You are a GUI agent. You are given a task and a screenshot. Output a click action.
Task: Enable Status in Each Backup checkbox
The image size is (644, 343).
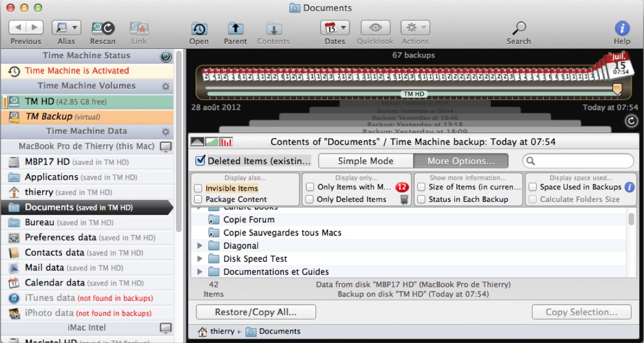[421, 199]
